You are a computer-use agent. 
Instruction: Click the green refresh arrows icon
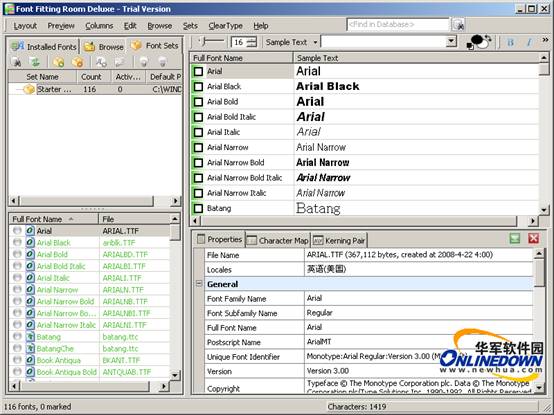pos(35,62)
